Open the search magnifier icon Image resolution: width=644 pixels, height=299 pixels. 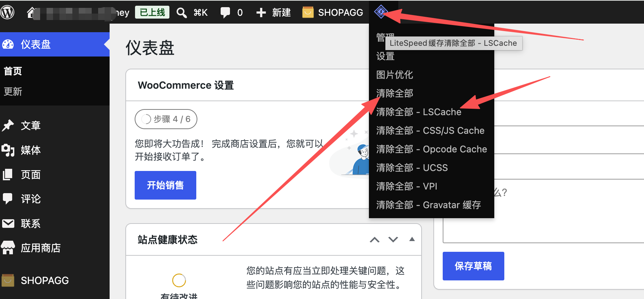pos(182,13)
